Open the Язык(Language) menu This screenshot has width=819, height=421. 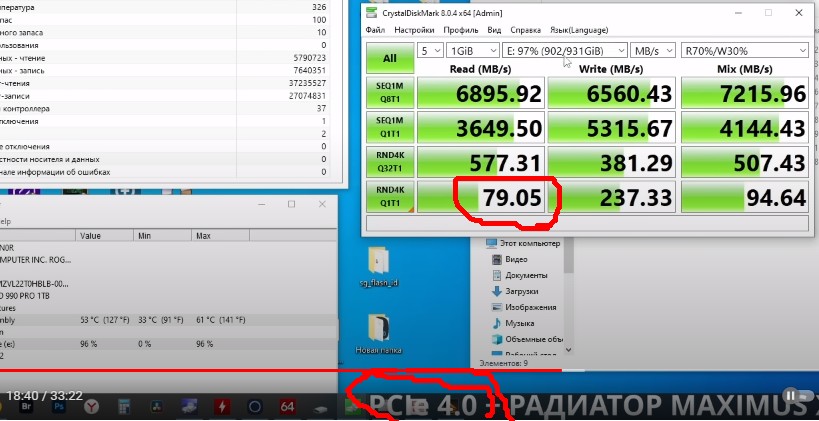(x=579, y=30)
